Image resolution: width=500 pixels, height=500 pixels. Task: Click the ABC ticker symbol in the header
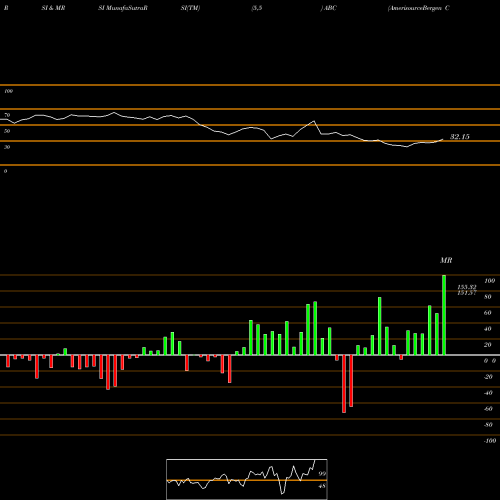click(330, 8)
